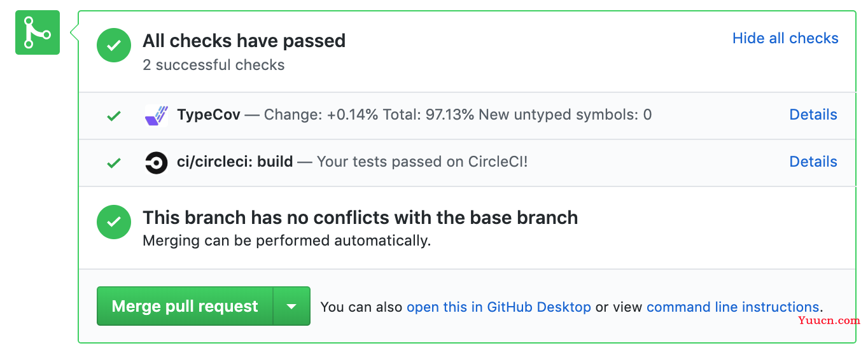Open the merge options dropdown arrow
Viewport: 868px width, 355px height.
pyautogui.click(x=291, y=306)
